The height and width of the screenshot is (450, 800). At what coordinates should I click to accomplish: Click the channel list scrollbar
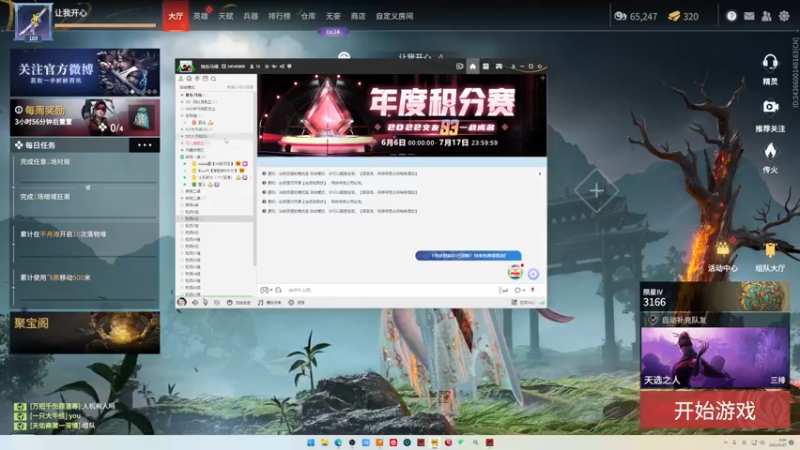(255, 179)
